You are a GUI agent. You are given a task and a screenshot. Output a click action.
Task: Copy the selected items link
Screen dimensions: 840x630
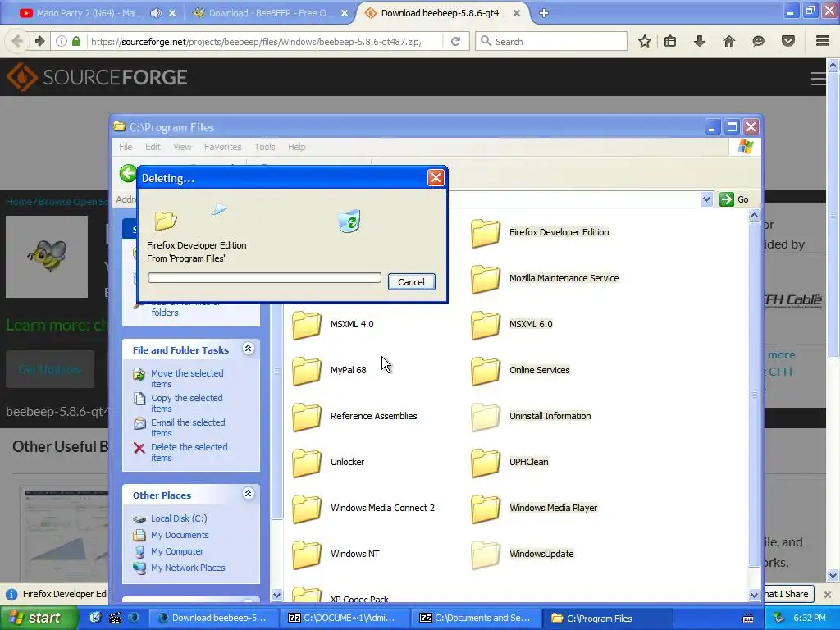click(x=186, y=403)
